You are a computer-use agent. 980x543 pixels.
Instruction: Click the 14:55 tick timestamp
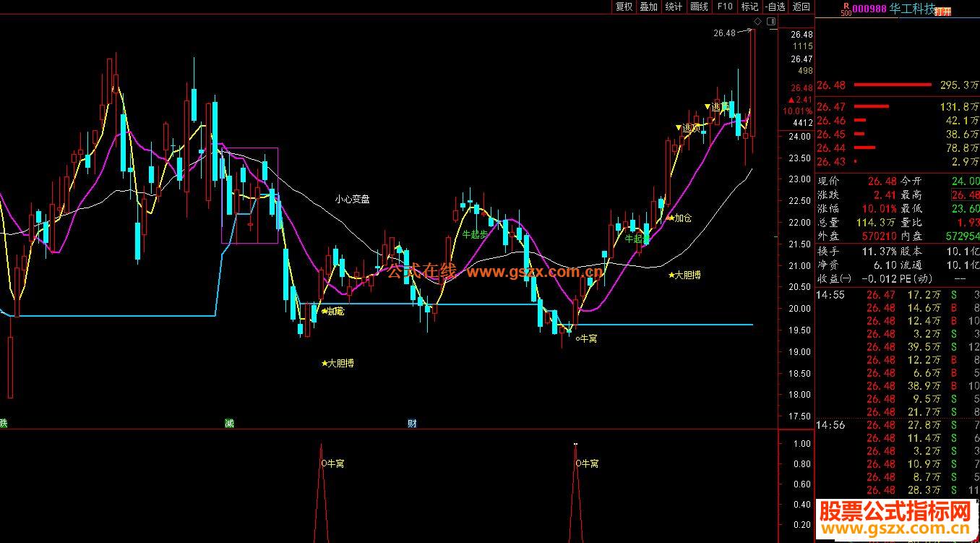(x=829, y=295)
